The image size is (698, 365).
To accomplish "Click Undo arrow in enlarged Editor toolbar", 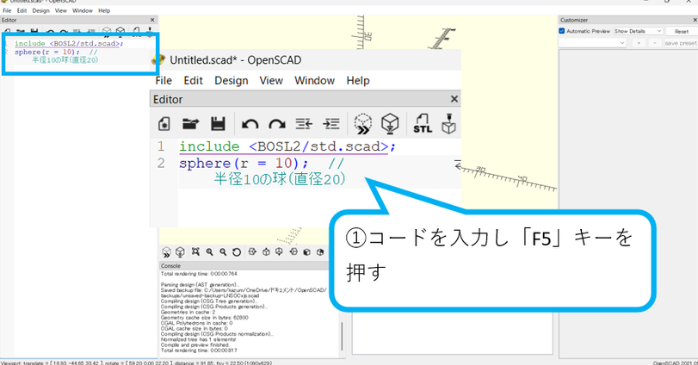I will [x=250, y=124].
